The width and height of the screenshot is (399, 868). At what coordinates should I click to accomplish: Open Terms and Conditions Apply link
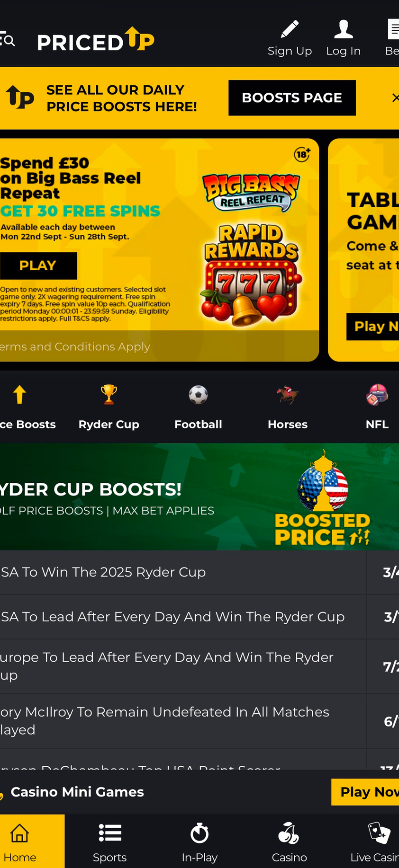point(75,346)
